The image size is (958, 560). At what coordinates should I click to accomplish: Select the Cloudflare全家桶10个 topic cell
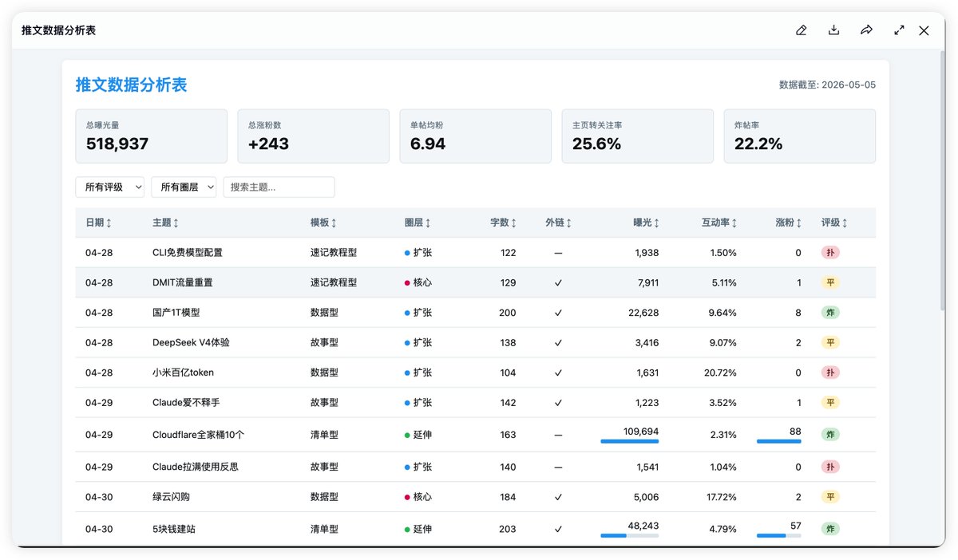tap(198, 435)
